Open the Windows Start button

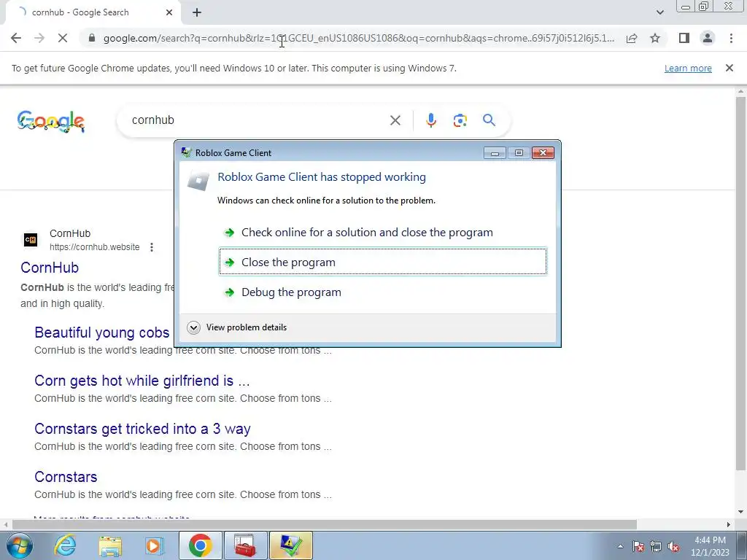coord(20,545)
